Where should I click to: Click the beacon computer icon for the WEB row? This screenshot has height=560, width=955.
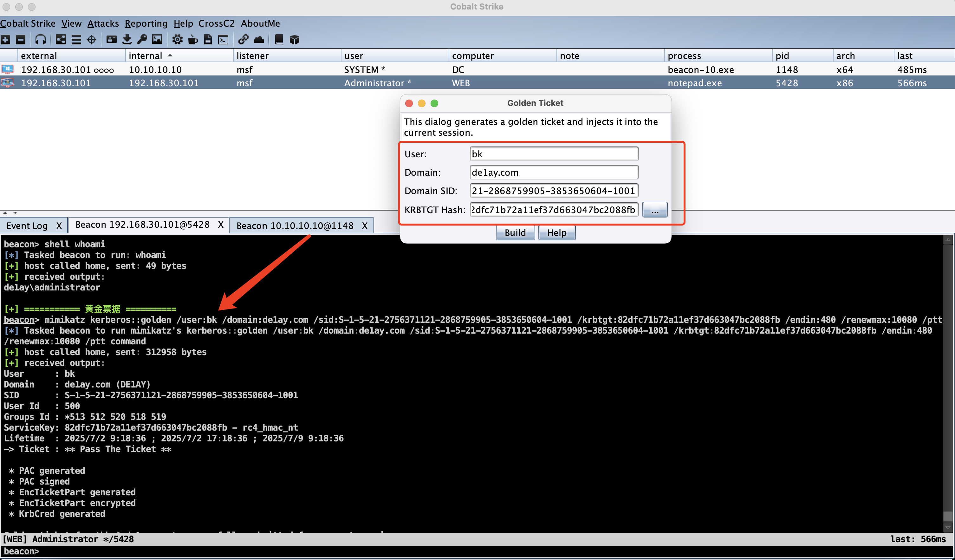coord(7,82)
